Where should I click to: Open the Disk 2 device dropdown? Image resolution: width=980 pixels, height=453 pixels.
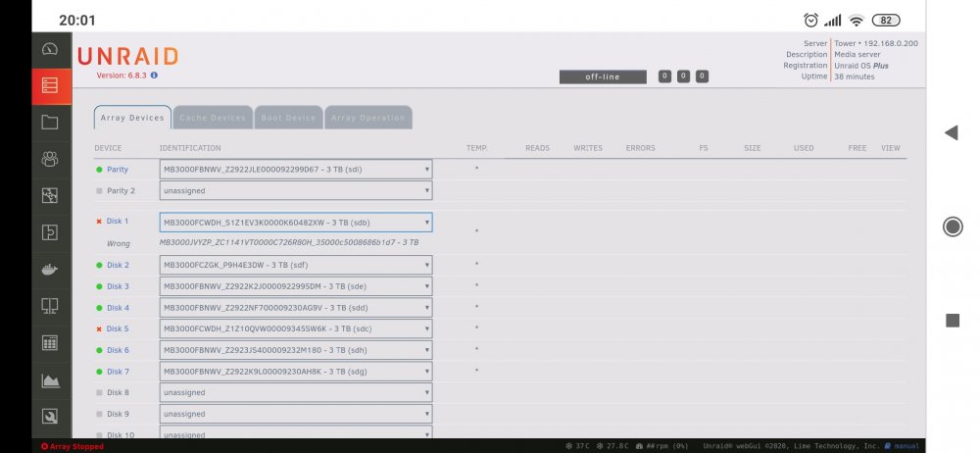click(296, 265)
